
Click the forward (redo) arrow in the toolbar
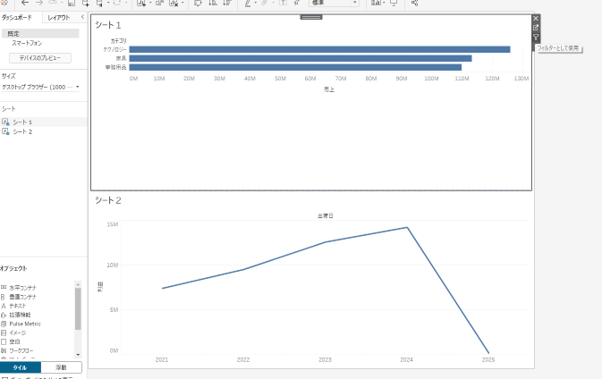pyautogui.click(x=39, y=3)
